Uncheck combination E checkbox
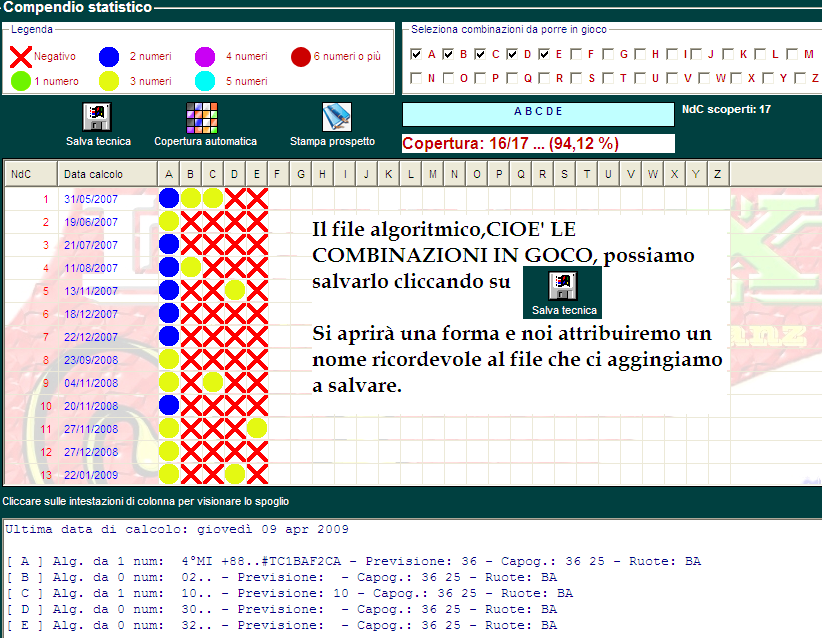Viewport: 822px width, 638px height. pos(544,54)
